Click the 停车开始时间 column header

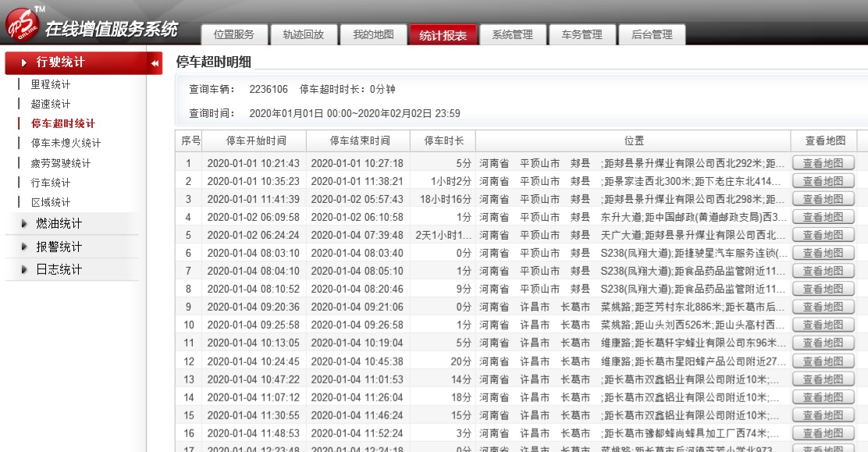(255, 141)
